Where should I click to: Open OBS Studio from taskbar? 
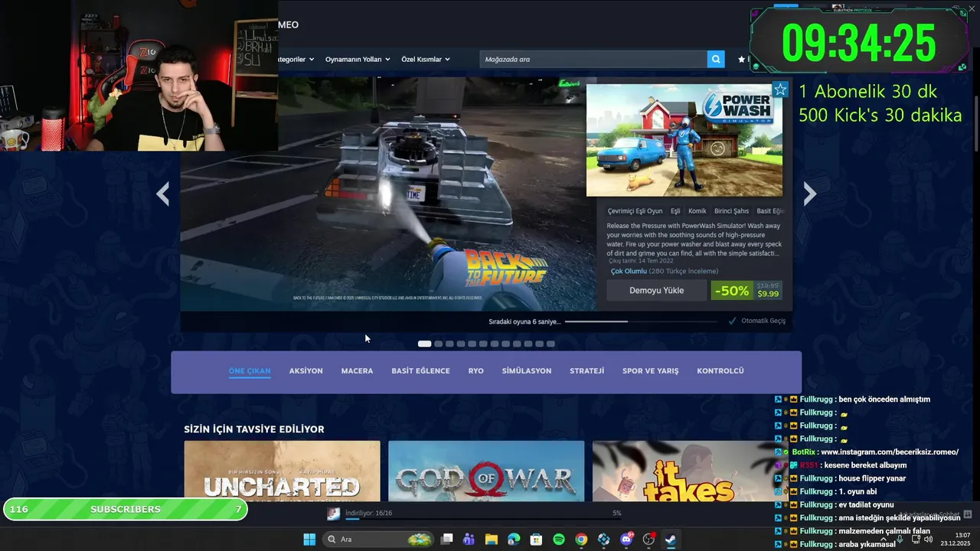point(649,540)
